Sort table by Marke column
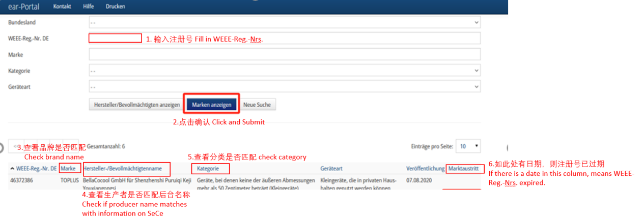The width and height of the screenshot is (644, 220). [68, 169]
